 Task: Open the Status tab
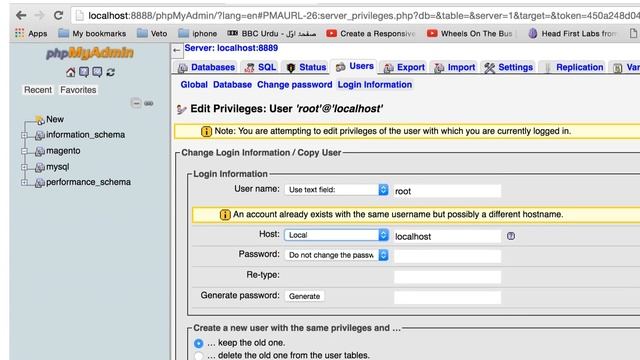click(x=306, y=67)
